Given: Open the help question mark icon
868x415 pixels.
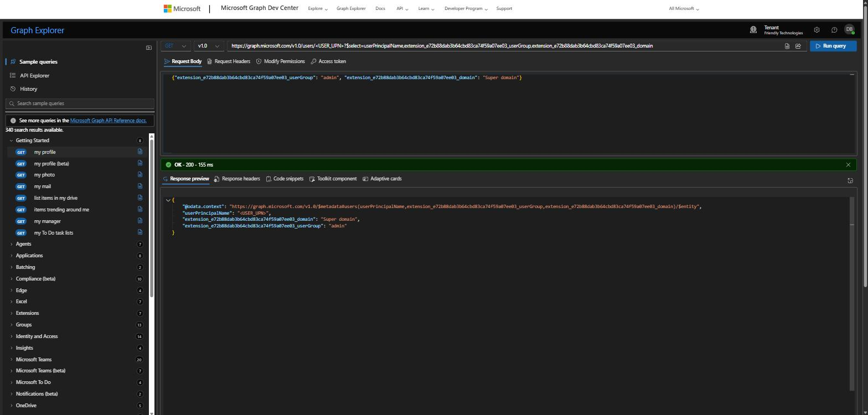Looking at the screenshot, I should click(834, 30).
